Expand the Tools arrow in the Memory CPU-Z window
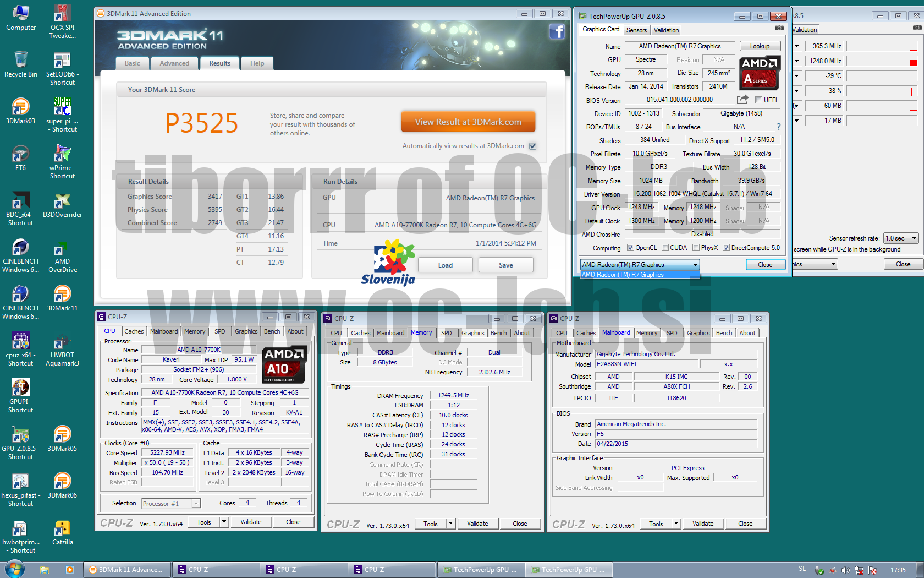 450,524
